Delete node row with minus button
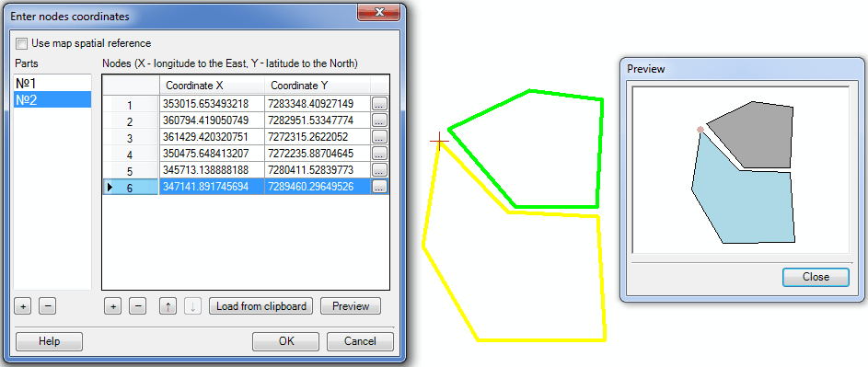Viewport: 868px width, 367px height. pyautogui.click(x=138, y=306)
